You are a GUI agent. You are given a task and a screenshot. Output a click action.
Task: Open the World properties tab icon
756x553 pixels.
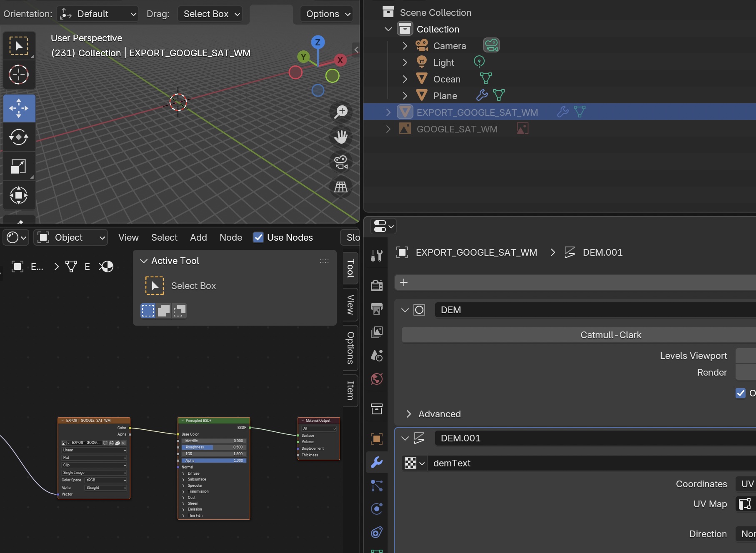point(377,379)
